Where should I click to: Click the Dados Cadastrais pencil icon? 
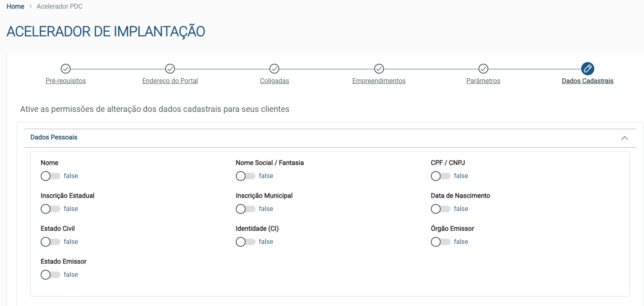pos(588,69)
